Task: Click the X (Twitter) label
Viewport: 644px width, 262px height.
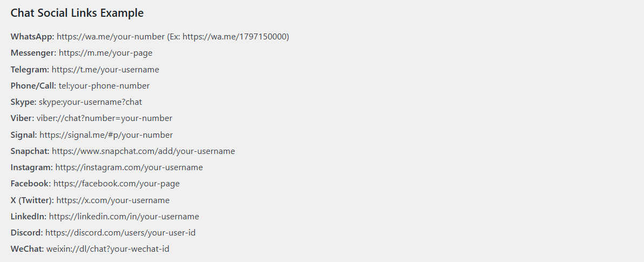Action: coord(32,200)
